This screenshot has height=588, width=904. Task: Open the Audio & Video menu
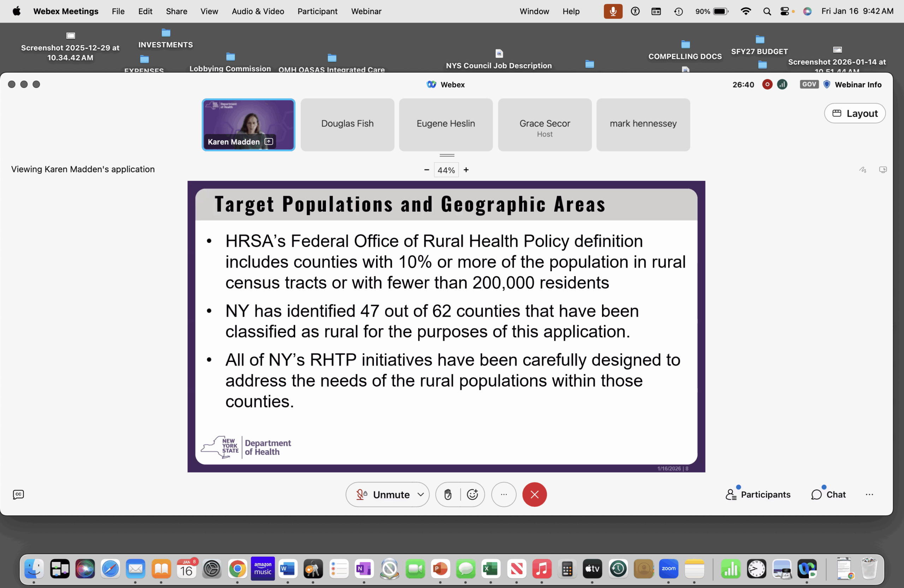tap(257, 11)
